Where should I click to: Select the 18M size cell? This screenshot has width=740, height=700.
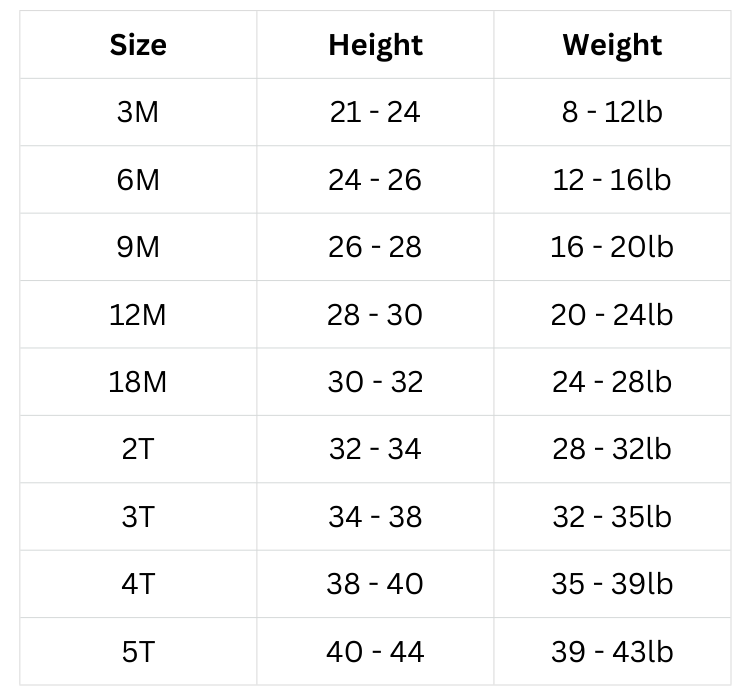pos(138,382)
